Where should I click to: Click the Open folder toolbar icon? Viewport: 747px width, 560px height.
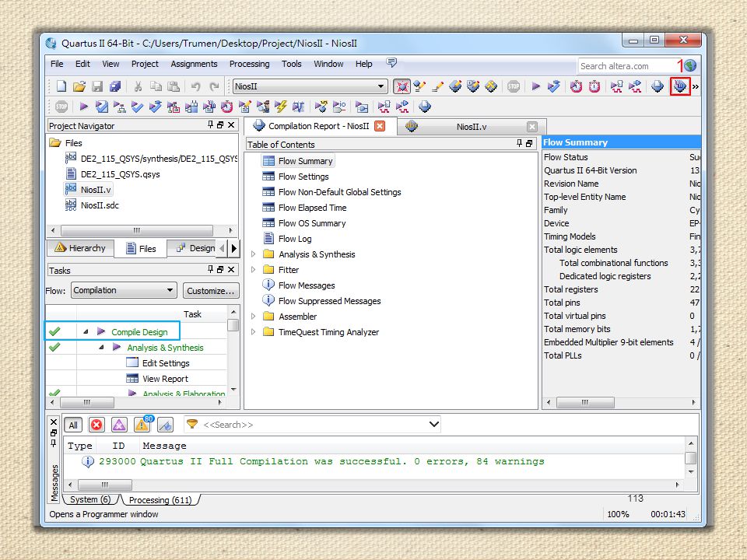point(79,86)
